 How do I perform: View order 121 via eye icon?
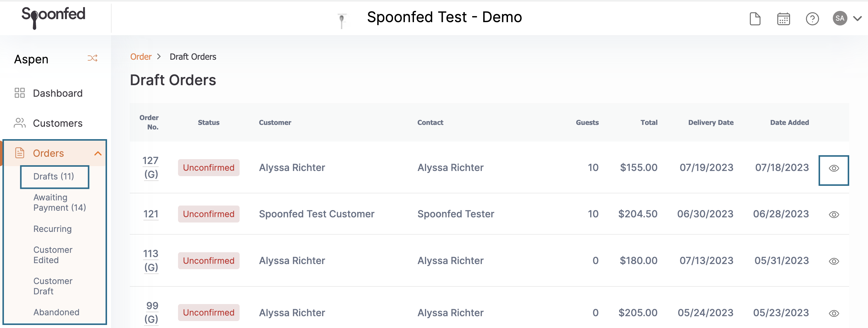[x=834, y=215]
